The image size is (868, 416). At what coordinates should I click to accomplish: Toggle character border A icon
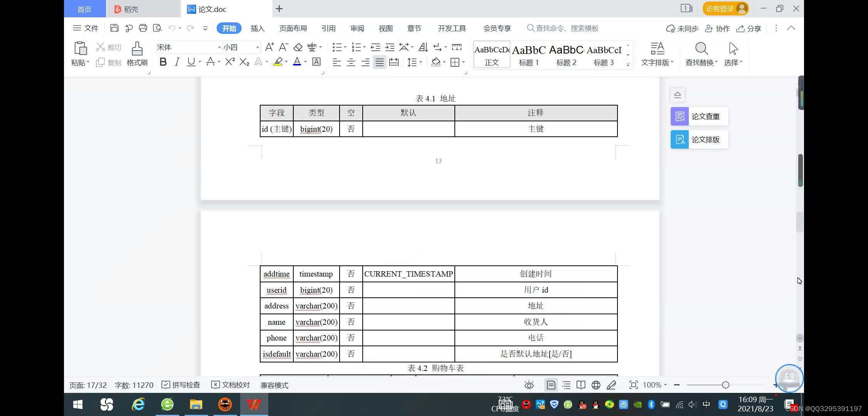316,62
